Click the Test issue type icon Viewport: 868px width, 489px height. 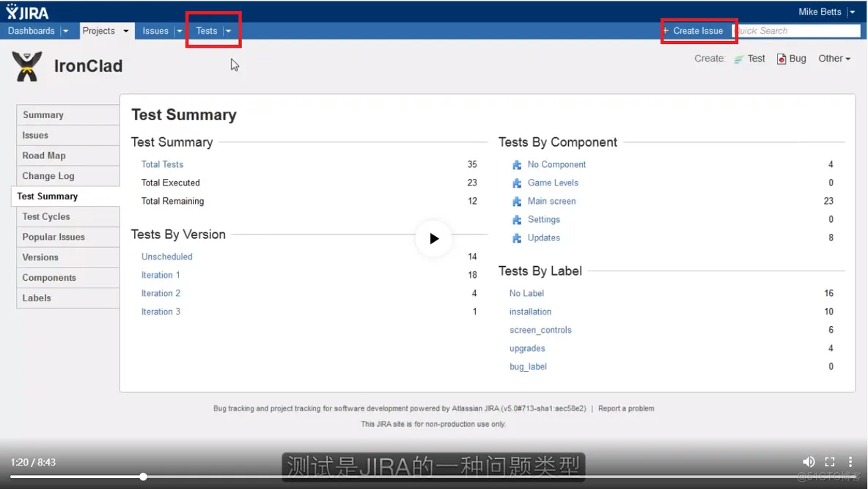coord(738,59)
